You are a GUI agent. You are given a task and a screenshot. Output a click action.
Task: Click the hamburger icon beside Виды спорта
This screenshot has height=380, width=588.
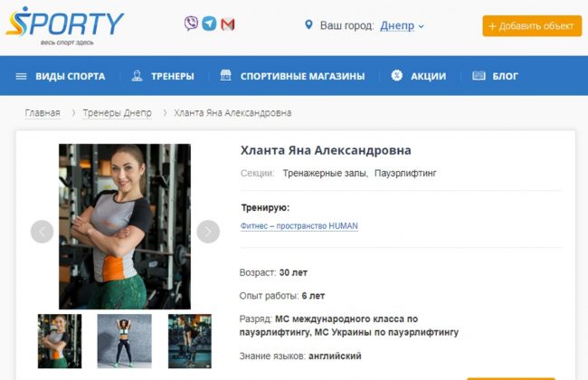pyautogui.click(x=21, y=77)
